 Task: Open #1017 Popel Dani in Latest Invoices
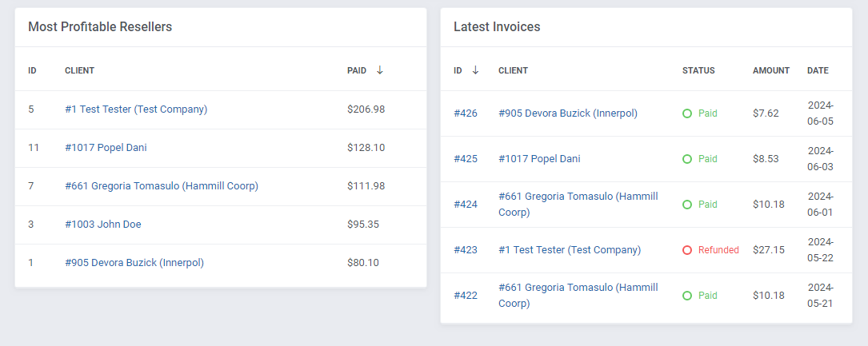tap(540, 159)
